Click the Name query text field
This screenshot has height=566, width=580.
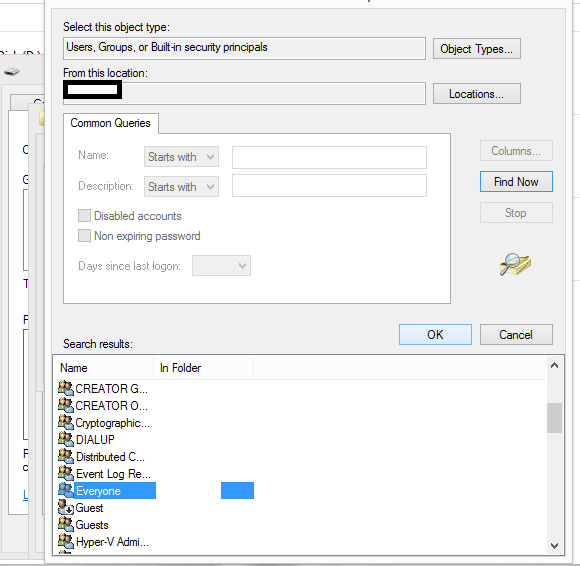(329, 157)
